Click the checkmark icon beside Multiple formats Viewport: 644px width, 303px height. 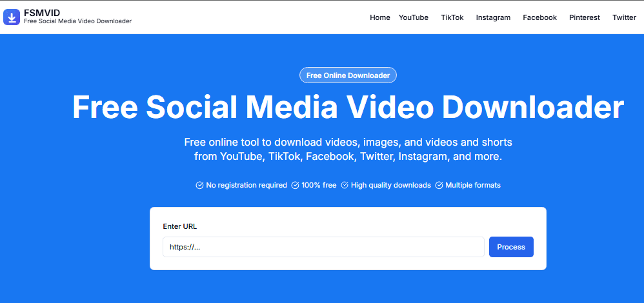click(439, 185)
